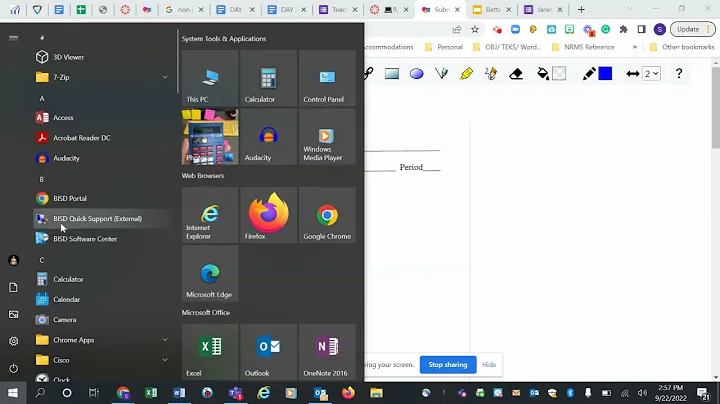Open File Explorer from the taskbar
The height and width of the screenshot is (404, 720).
(377, 393)
